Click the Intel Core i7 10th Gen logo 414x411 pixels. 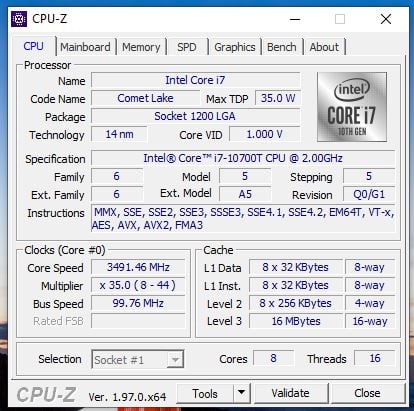point(352,107)
